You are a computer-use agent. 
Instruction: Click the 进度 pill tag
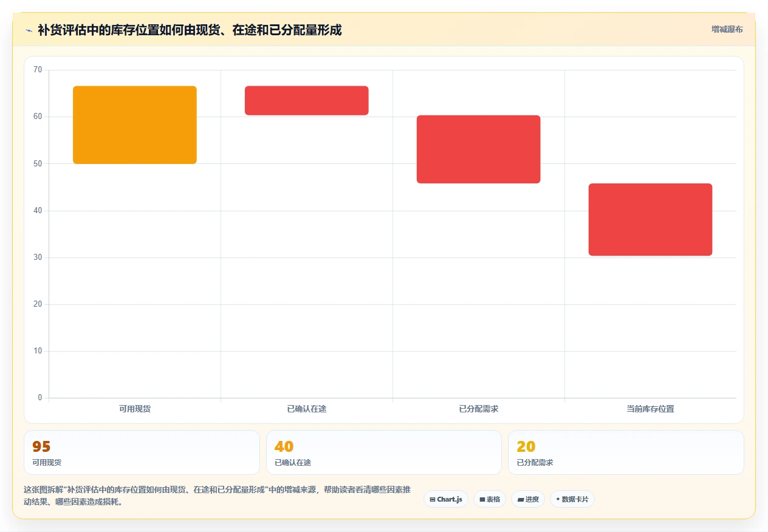(x=528, y=499)
